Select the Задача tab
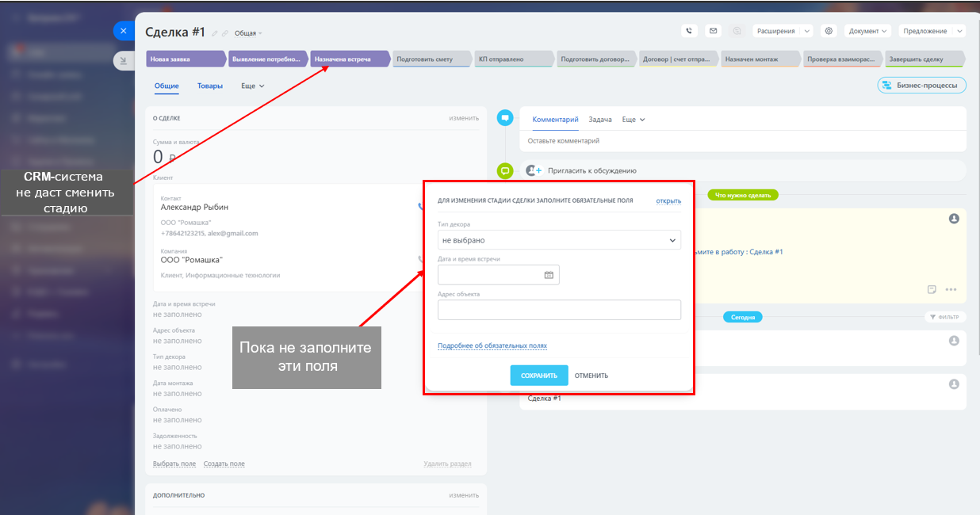This screenshot has height=515, width=980. [x=600, y=120]
